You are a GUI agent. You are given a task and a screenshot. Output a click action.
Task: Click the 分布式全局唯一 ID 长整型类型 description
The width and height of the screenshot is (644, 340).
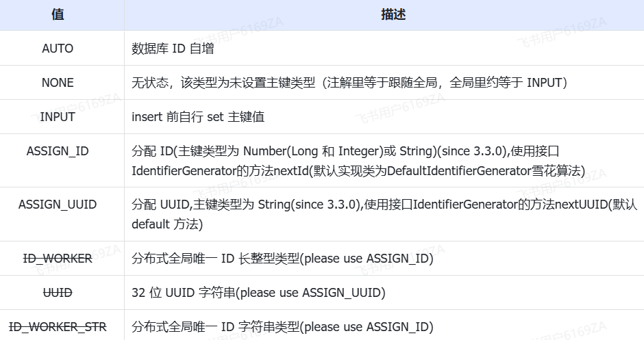coord(283,259)
